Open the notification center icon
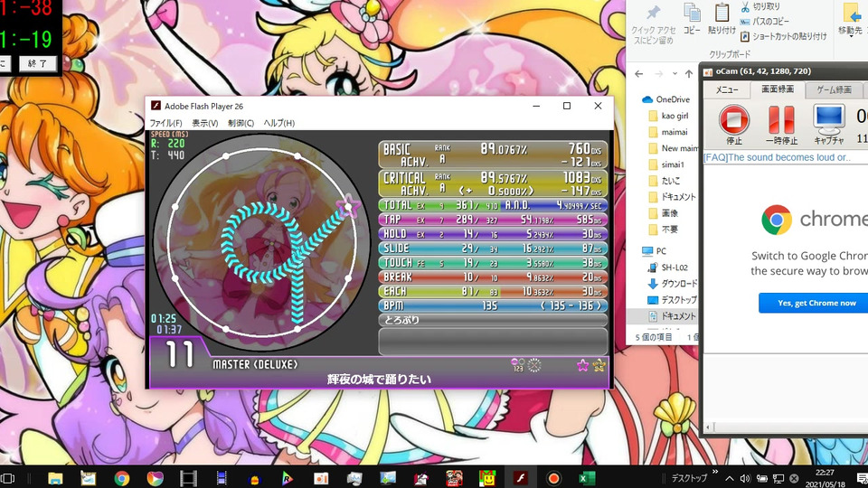 click(862, 478)
